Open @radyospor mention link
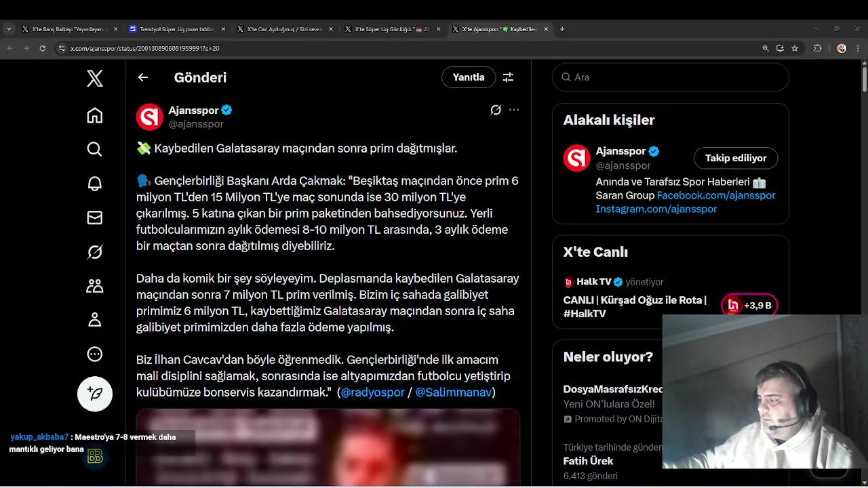This screenshot has height=488, width=868. point(372,392)
